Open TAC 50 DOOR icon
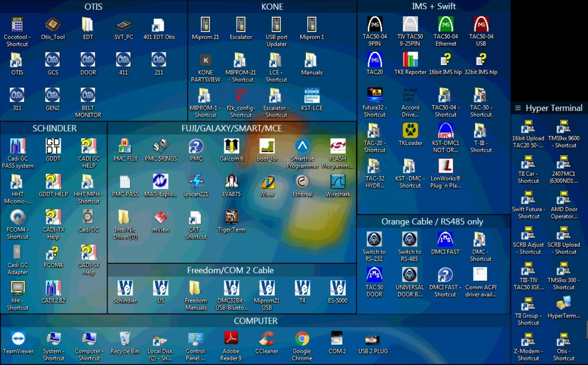 click(x=374, y=275)
